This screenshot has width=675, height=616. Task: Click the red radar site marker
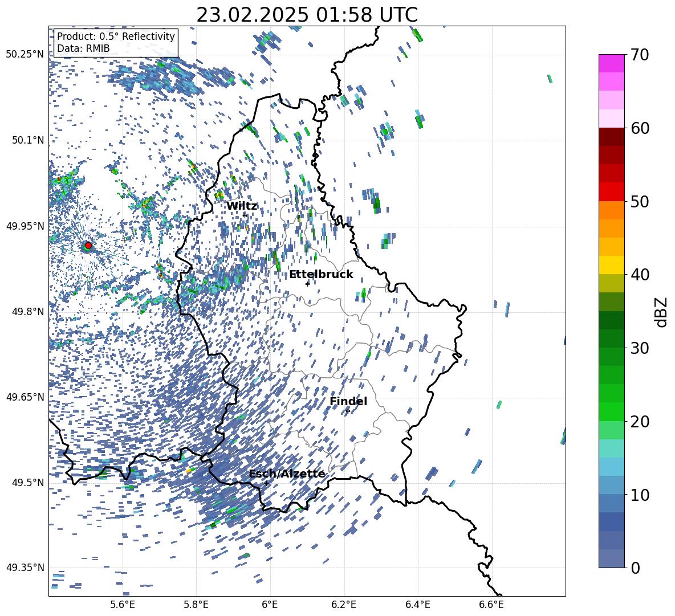(x=88, y=246)
